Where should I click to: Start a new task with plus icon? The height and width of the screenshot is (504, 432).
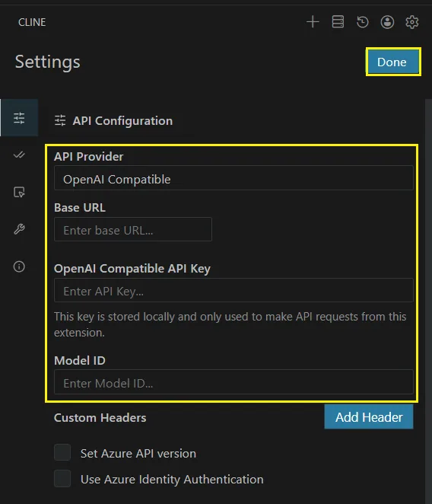pyautogui.click(x=313, y=22)
